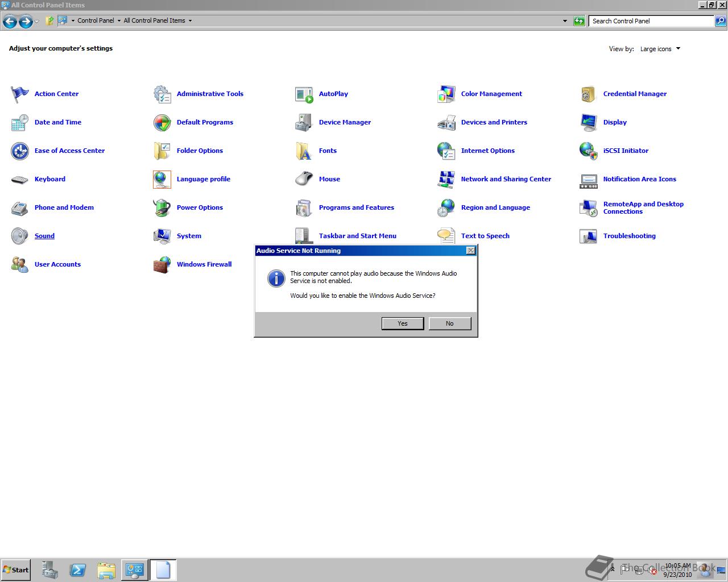Open the AutoPlay icon
The width and height of the screenshot is (728, 582).
304,94
